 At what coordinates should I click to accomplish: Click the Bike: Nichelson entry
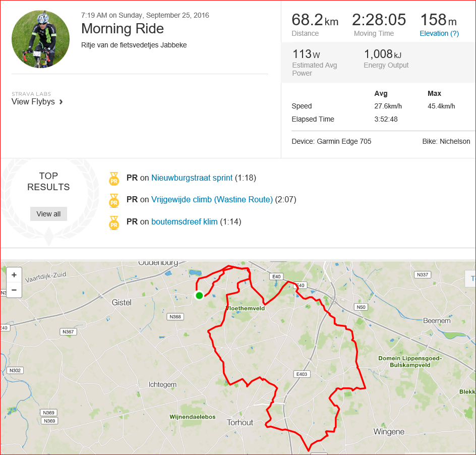446,141
